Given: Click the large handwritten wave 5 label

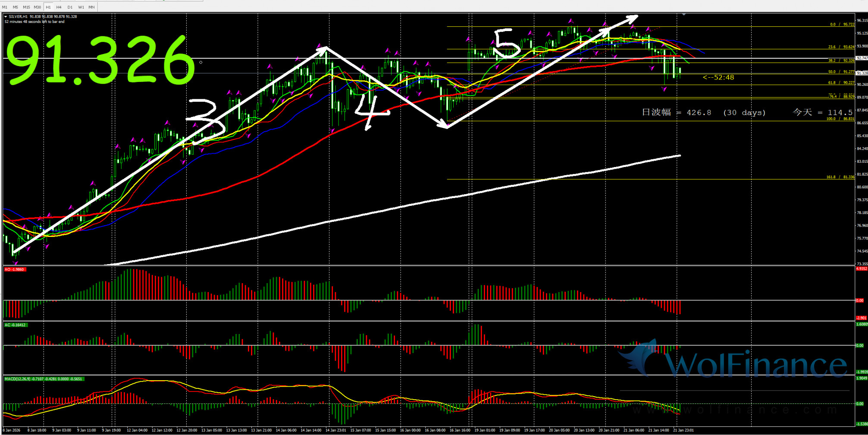Looking at the screenshot, I should [x=506, y=44].
